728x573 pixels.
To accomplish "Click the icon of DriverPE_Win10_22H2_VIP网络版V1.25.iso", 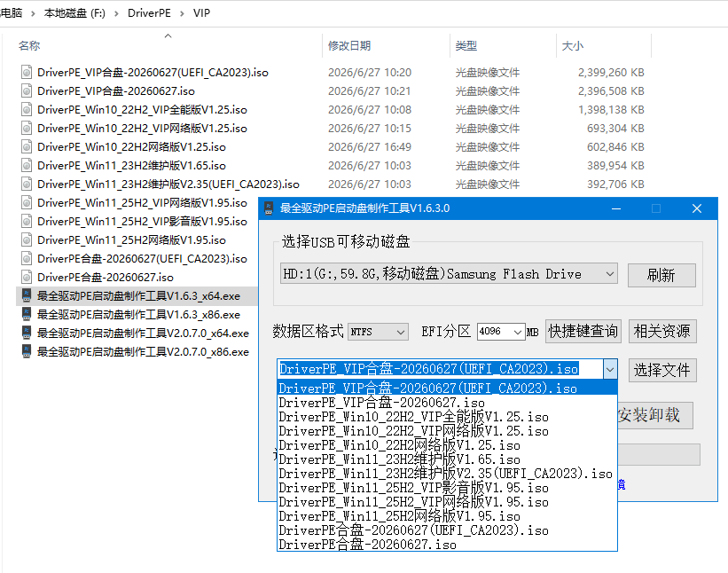I will [27, 128].
